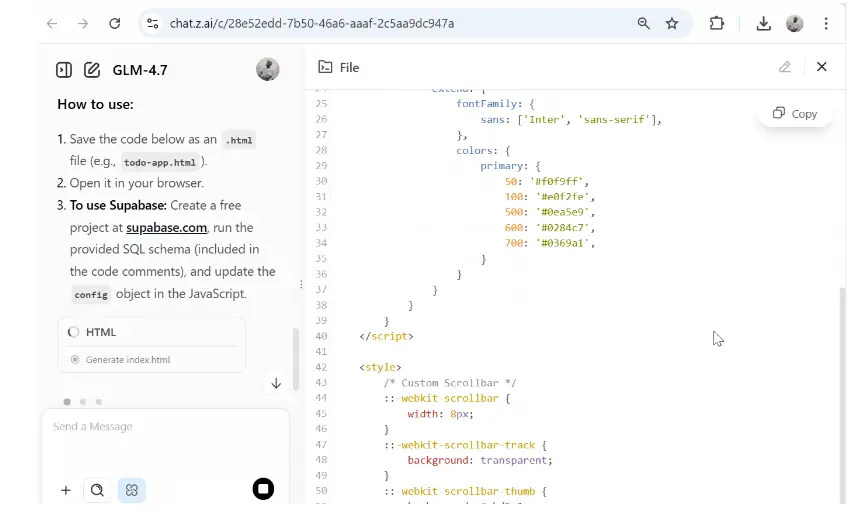The height and width of the screenshot is (522, 867).
Task: Click the edit pencil icon in File panel
Action: tap(785, 67)
